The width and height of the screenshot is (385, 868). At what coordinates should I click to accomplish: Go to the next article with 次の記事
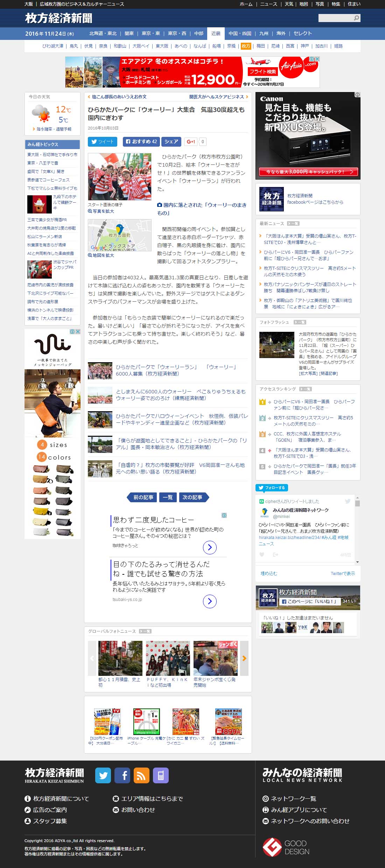click(194, 497)
